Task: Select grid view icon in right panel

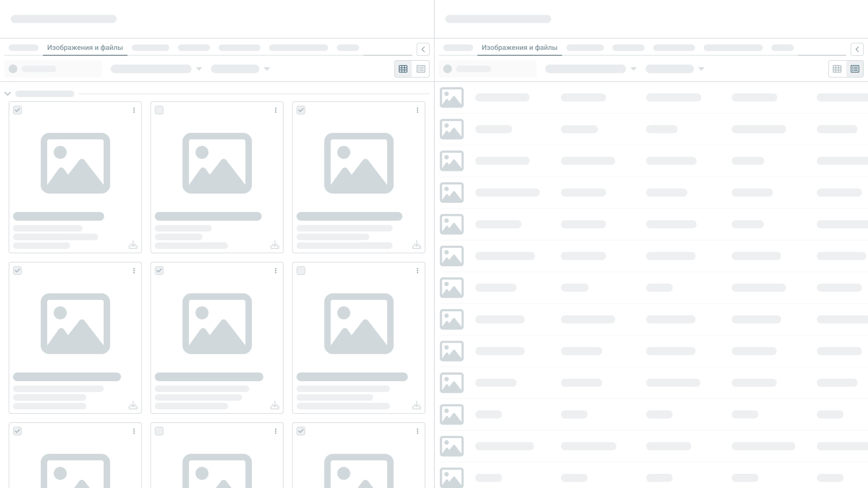Action: pos(837,69)
